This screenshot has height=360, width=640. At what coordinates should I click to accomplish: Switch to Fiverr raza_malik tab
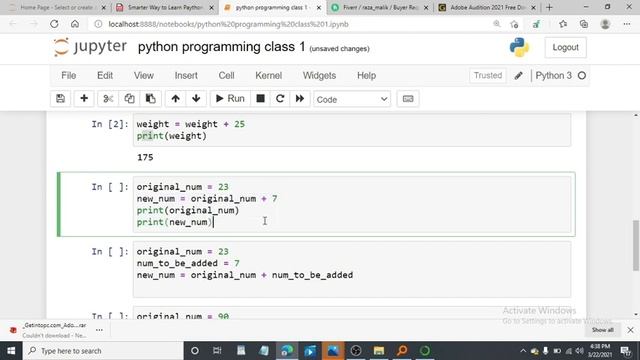(380, 7)
